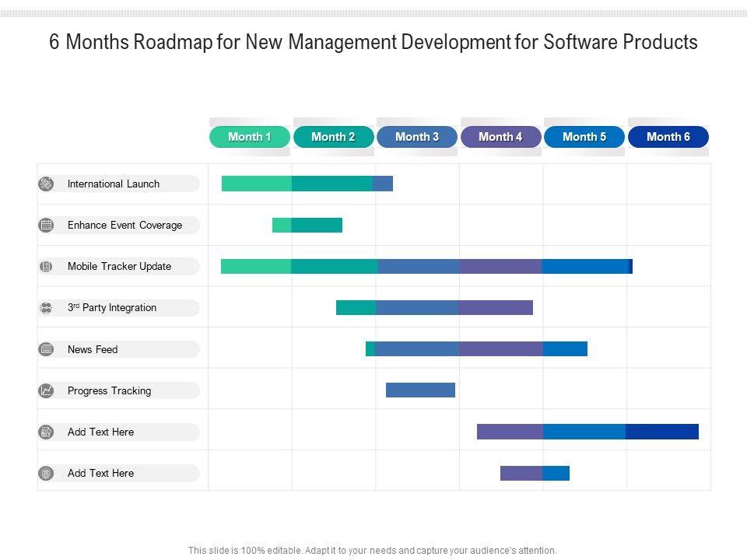747x560 pixels.
Task: Click the mobile phone icon for Mobile Tracker Update
Action: (47, 267)
